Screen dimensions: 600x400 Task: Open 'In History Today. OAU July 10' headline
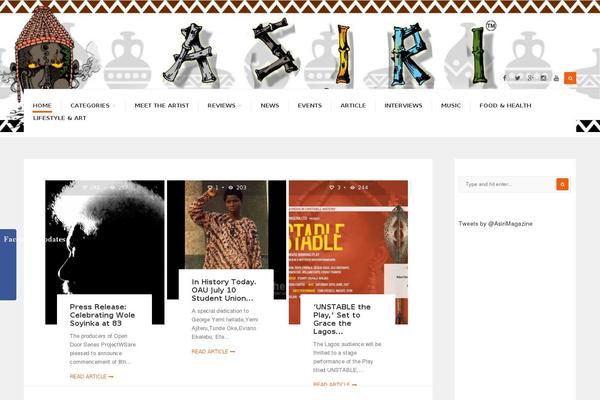click(x=224, y=290)
